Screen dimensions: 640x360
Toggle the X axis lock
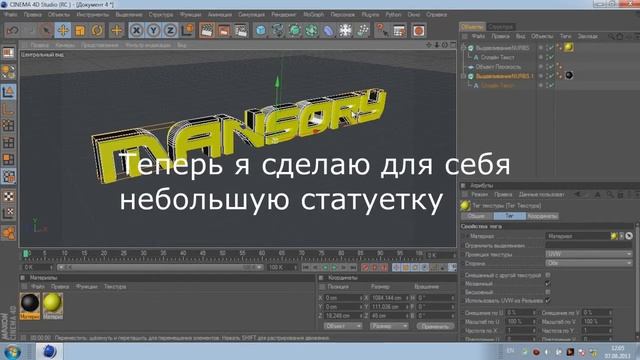136,30
